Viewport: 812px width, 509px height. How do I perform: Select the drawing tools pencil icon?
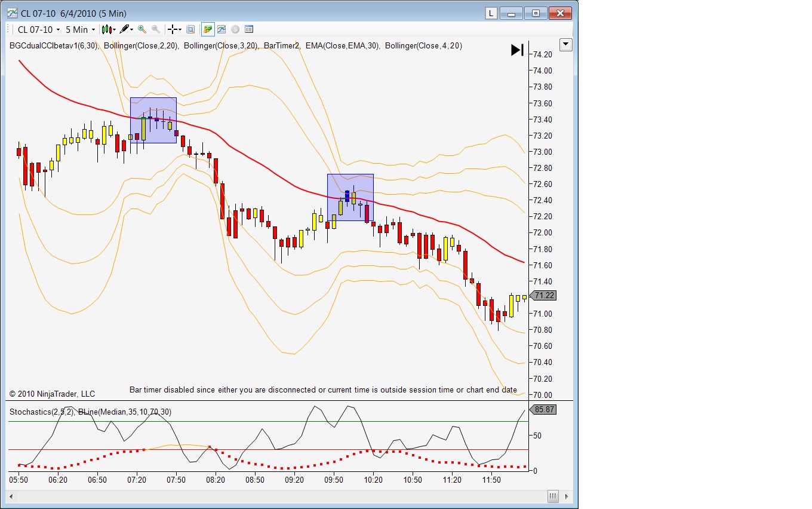coord(125,29)
